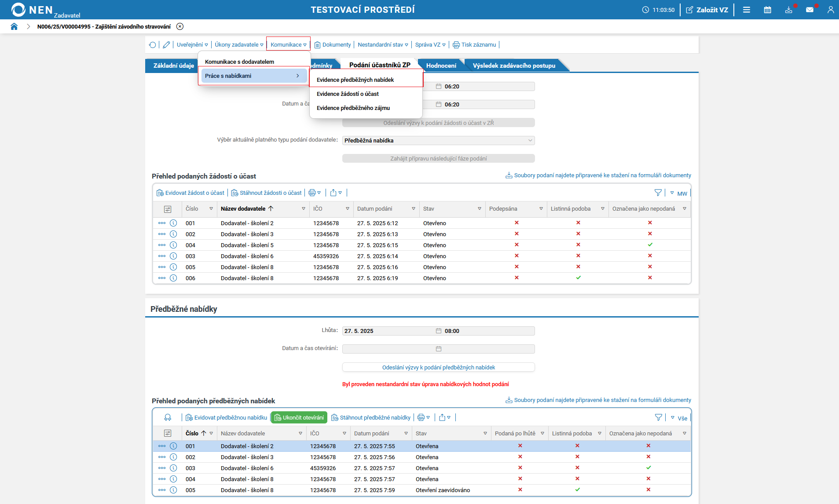The image size is (839, 504).
Task: Switch to the Hodnocení tab
Action: [441, 66]
